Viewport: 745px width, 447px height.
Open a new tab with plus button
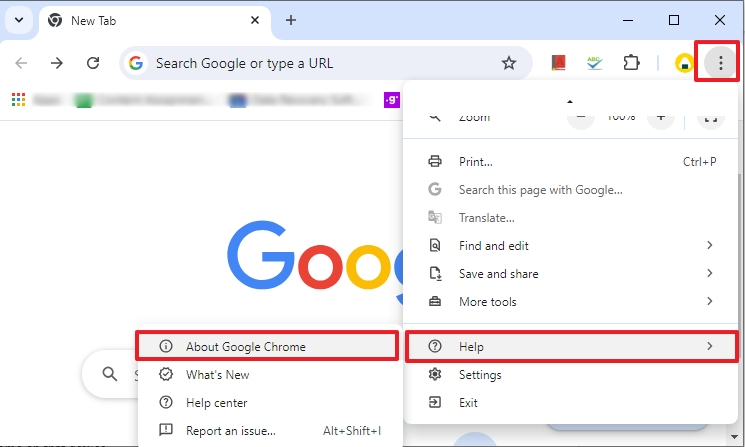pos(291,20)
